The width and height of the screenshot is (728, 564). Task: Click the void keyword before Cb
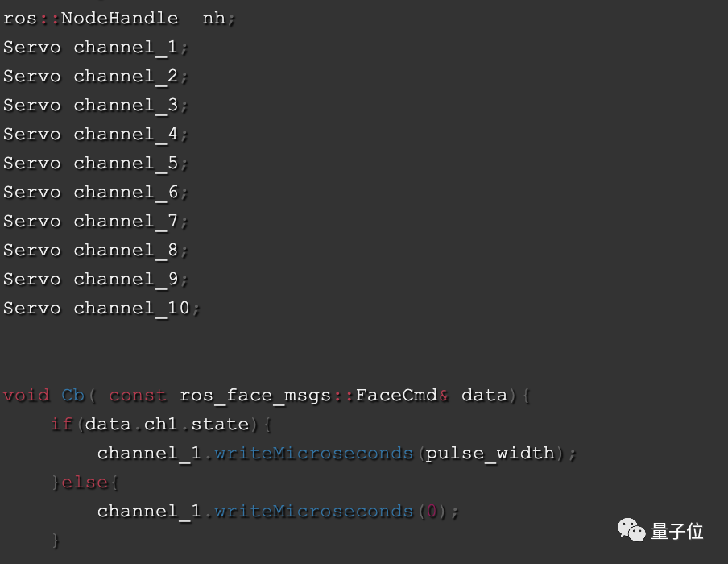click(26, 395)
